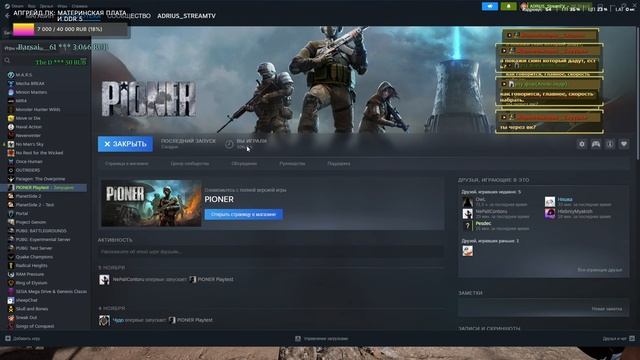Click the activity text input field
Image resolution: width=640 pixels, height=360 pixels.
(271, 252)
